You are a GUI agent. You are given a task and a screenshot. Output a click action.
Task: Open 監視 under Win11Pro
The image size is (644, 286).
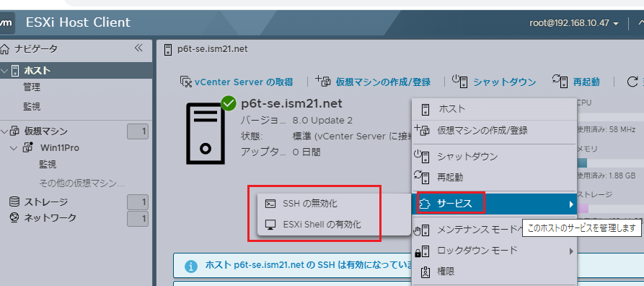(x=48, y=165)
